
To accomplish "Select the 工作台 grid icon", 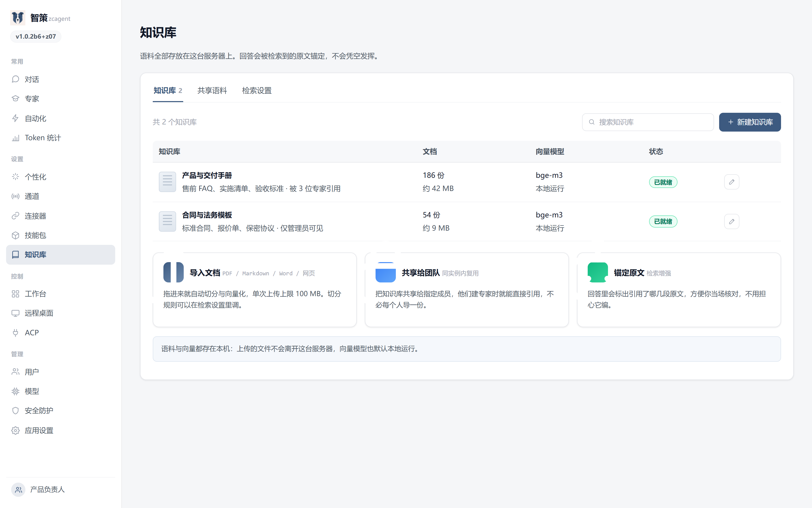I will tap(15, 294).
